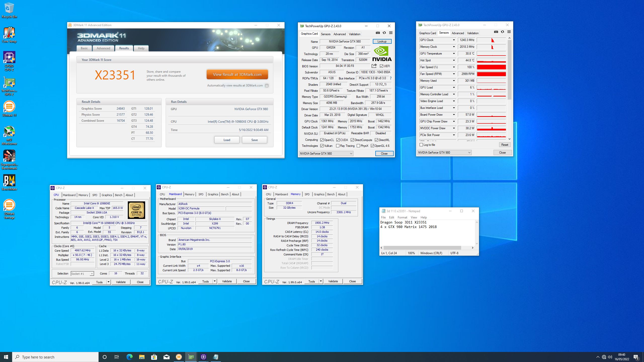This screenshot has height=362, width=644.
Task: Click screenshot camera icon in GPU-Z Graphics Card window
Action: point(378,33)
